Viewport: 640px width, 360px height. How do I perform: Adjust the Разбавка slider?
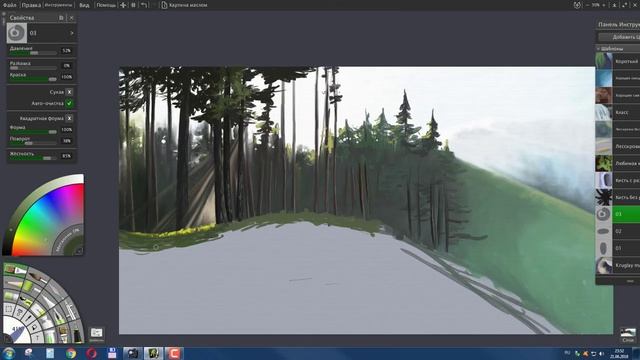(x=33, y=68)
